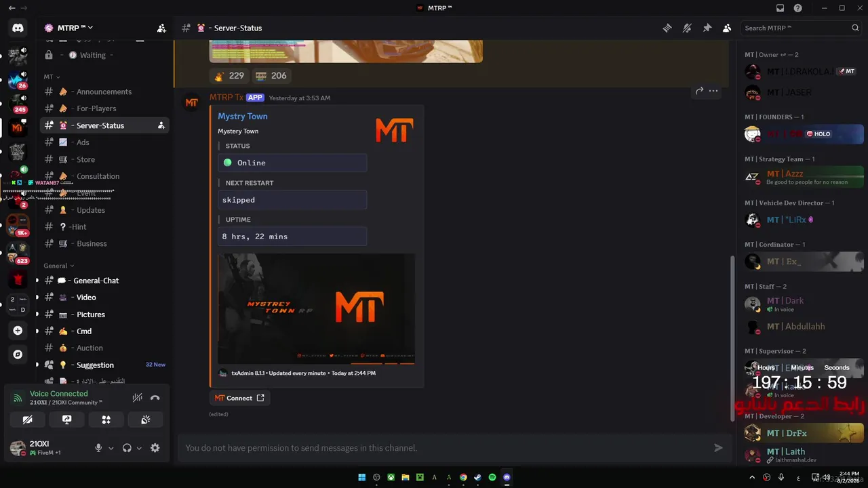This screenshot has width=868, height=488.
Task: Open headphone output options arrow
Action: (x=139, y=448)
